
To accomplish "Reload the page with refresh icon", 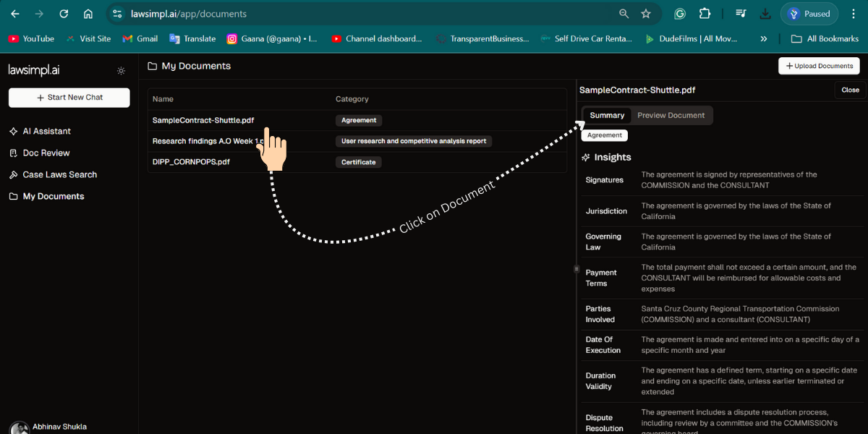I will click(64, 14).
